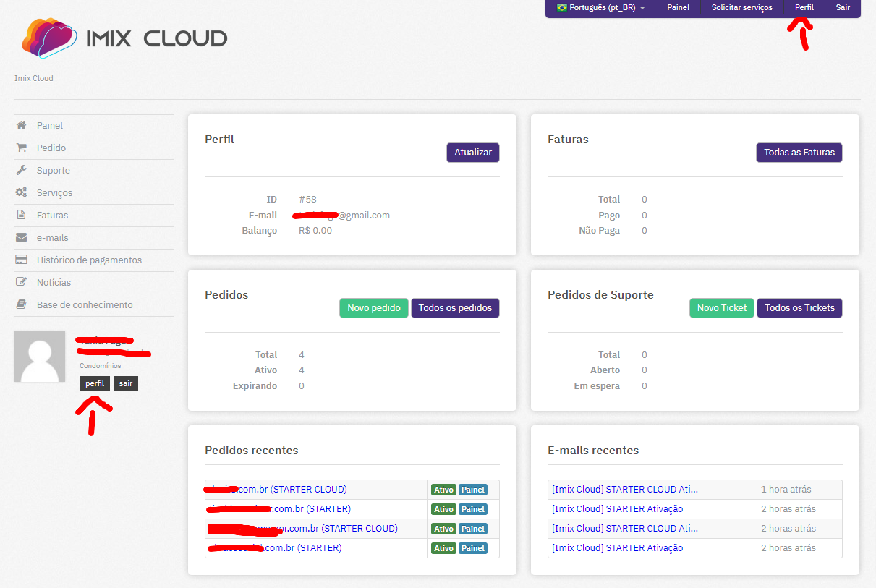The width and height of the screenshot is (876, 588).
Task: Click the Todos os pedidos button
Action: click(x=455, y=308)
